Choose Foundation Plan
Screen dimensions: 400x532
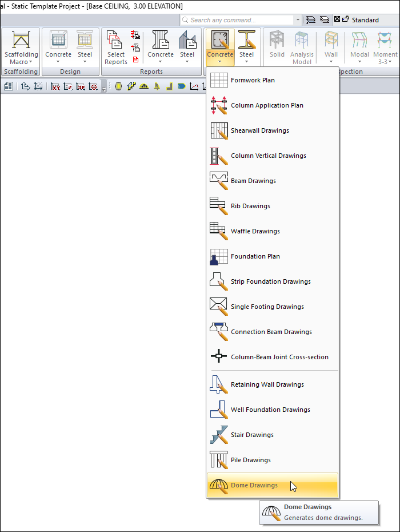272,256
